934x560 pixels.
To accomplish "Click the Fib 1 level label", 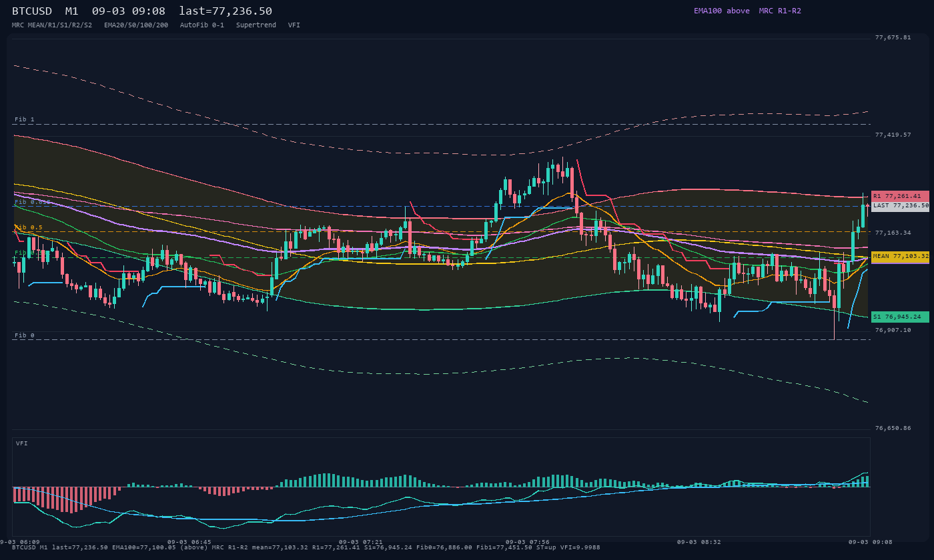I will pos(25,119).
